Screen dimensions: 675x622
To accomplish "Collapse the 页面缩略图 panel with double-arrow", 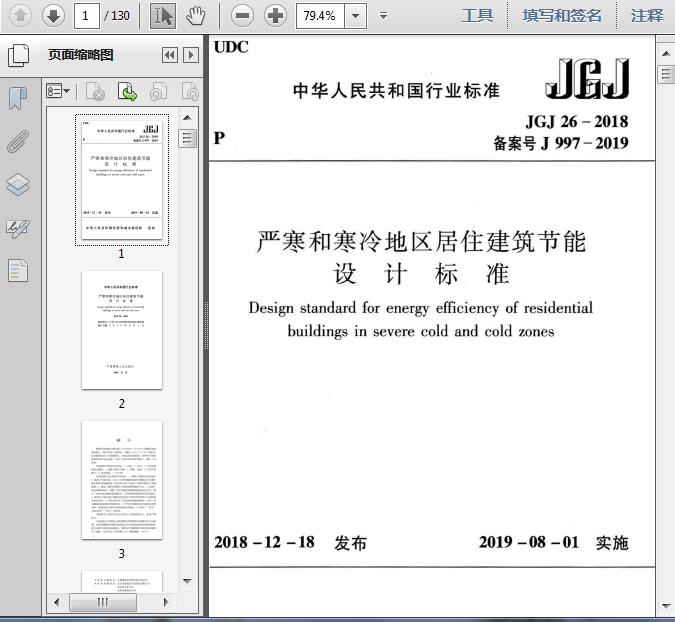I will pyautogui.click(x=170, y=55).
